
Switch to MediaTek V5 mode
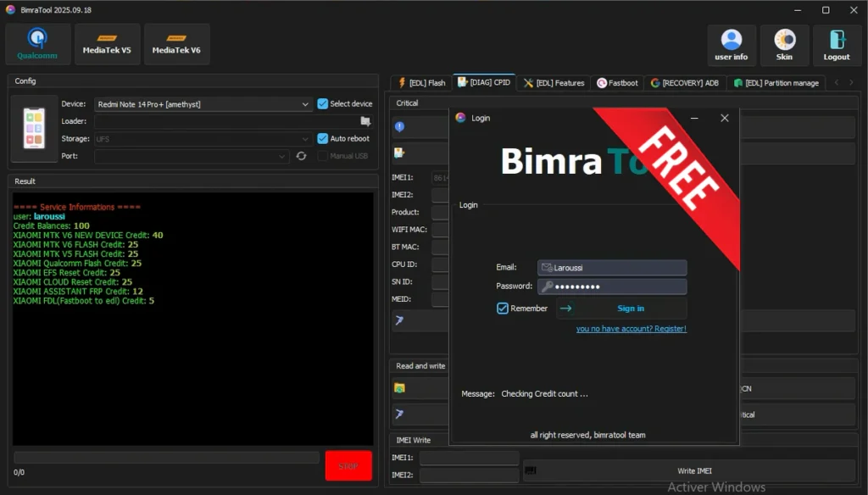click(x=107, y=44)
